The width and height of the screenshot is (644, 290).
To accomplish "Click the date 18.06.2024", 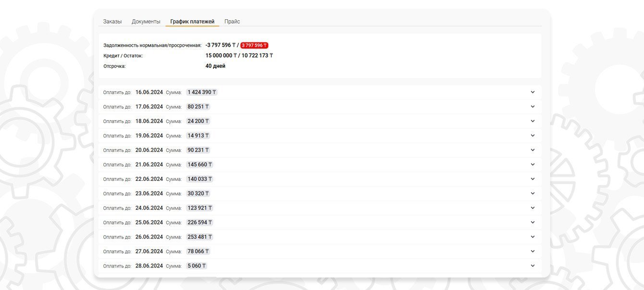I will tap(149, 121).
